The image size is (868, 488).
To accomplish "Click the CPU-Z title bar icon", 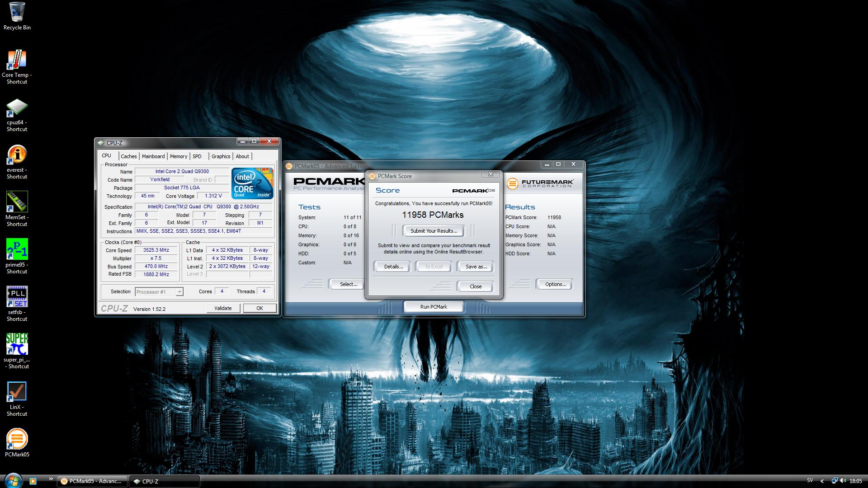I will pos(101,143).
